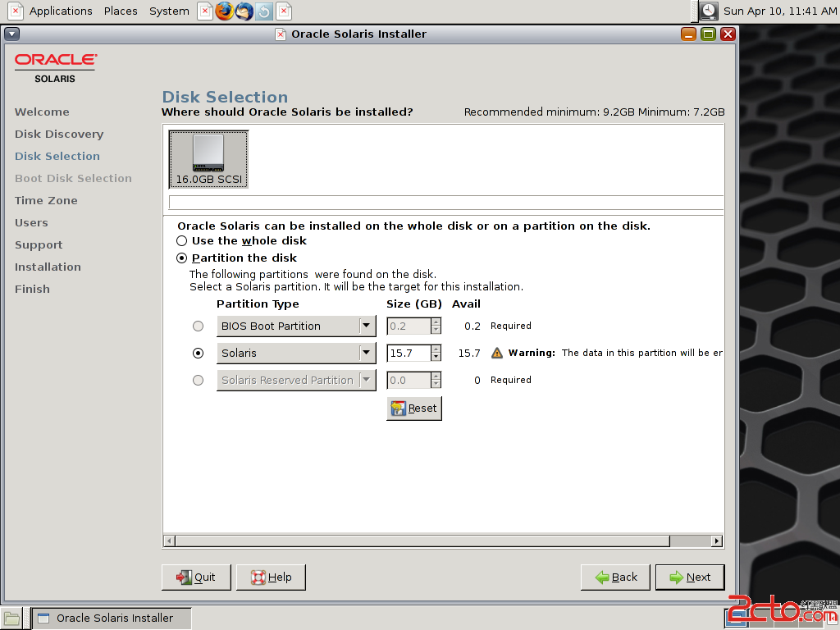Click 'Required' text in BIOS Boot Partition row
The image size is (840, 630).
pos(511,326)
